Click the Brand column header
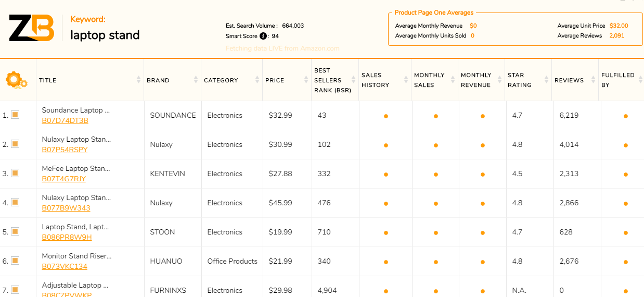 [158, 80]
